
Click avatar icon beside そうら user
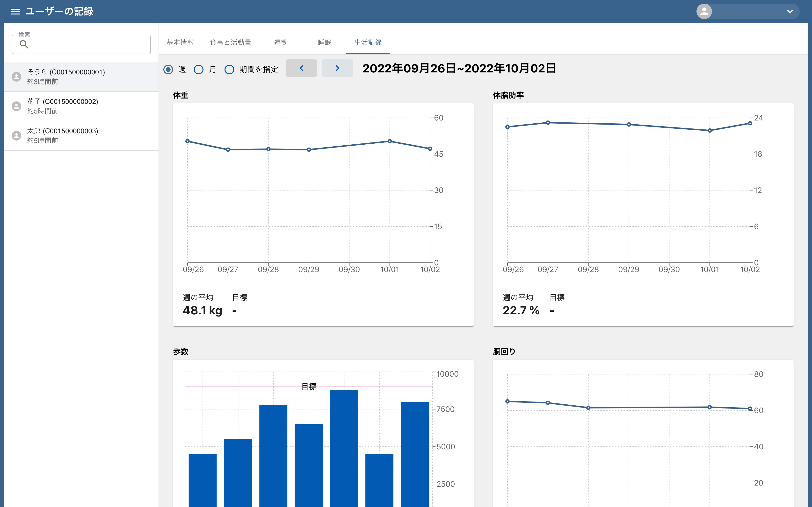[16, 77]
